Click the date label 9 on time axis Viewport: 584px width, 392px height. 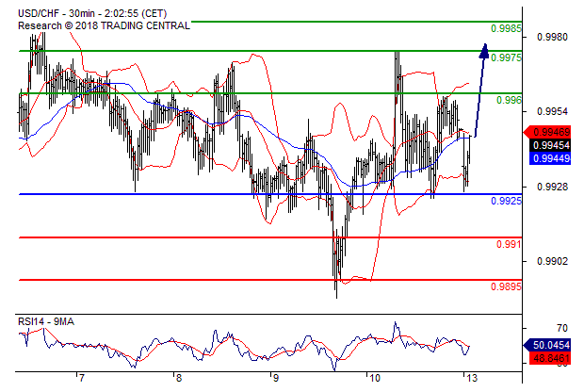click(x=275, y=378)
